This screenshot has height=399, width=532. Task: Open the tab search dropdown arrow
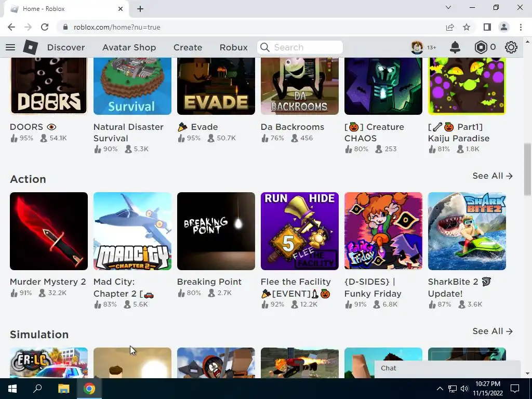[448, 7]
